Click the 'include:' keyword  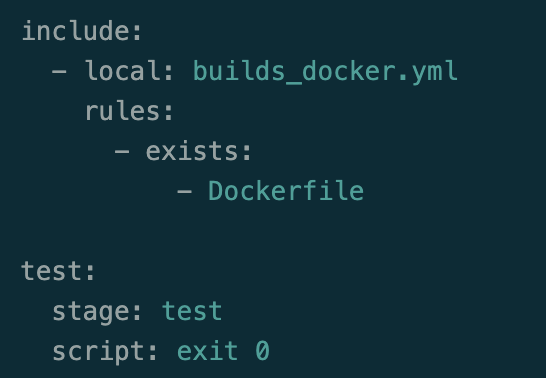pyautogui.click(x=81, y=31)
